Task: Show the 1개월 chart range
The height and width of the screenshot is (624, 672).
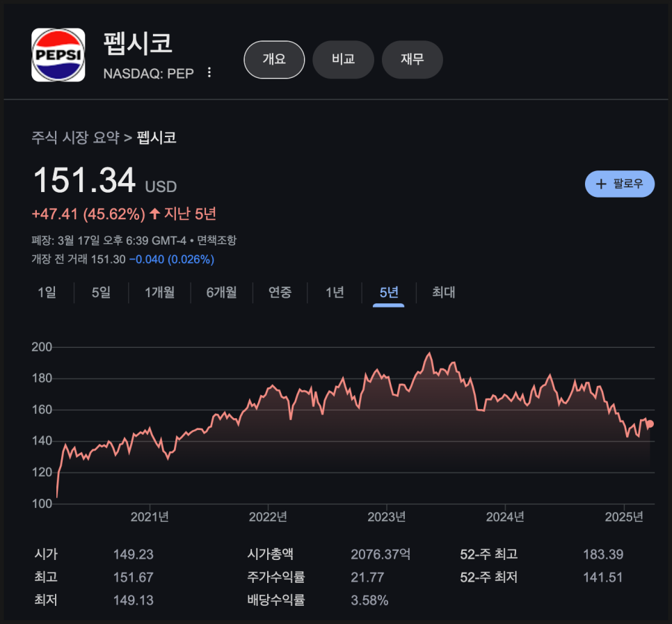Action: tap(159, 292)
